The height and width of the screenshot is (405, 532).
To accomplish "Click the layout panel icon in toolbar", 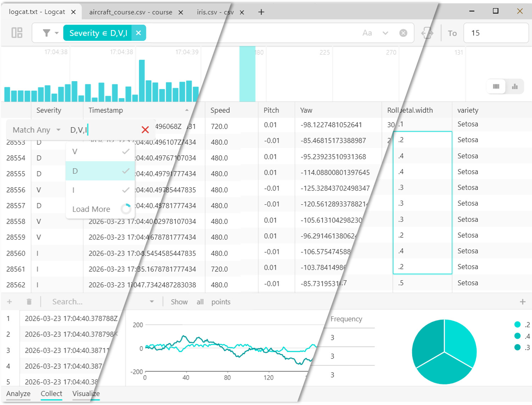I will pos(17,33).
